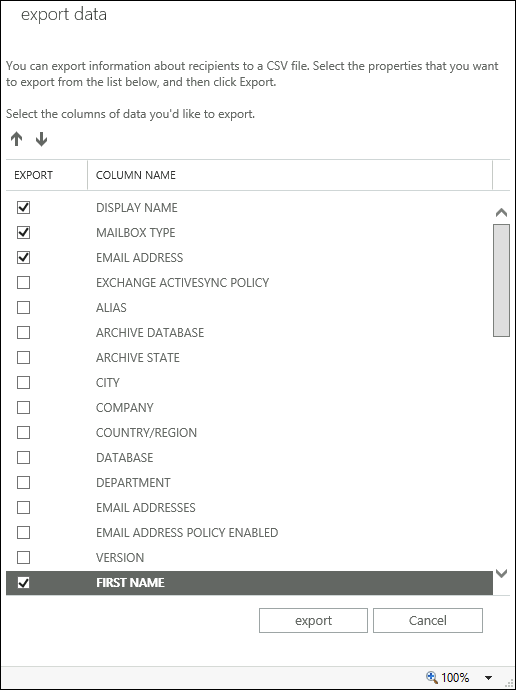Click the Cancel button
The image size is (516, 690).
(428, 620)
